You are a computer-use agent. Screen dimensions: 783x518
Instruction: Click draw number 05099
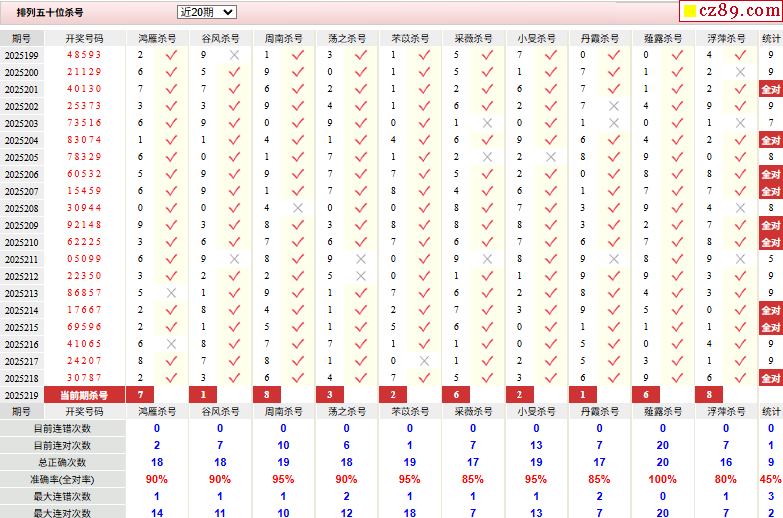[84, 259]
